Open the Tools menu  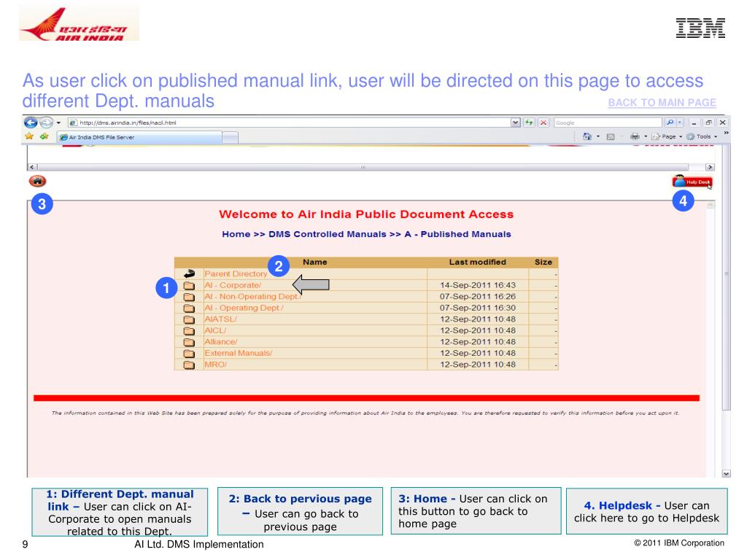click(x=702, y=136)
